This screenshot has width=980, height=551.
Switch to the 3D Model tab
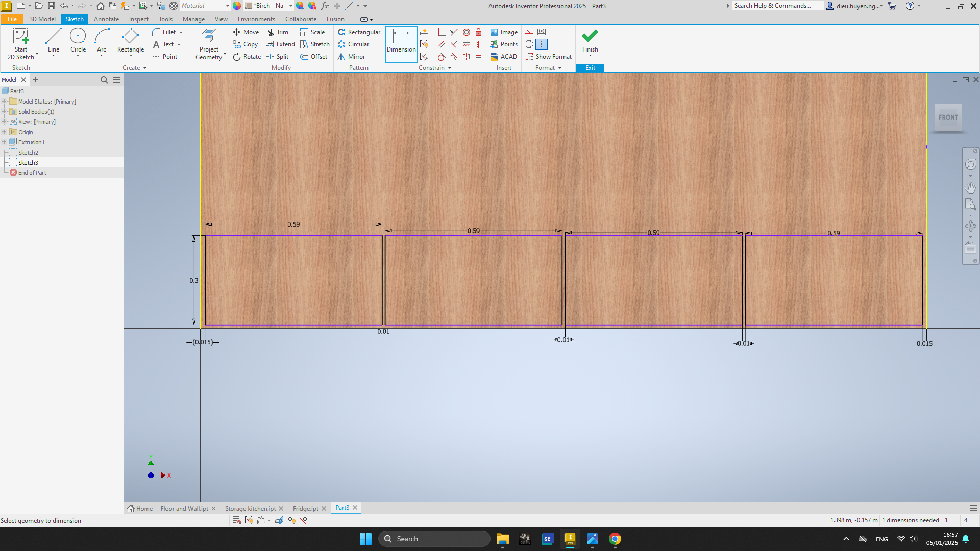click(x=42, y=19)
